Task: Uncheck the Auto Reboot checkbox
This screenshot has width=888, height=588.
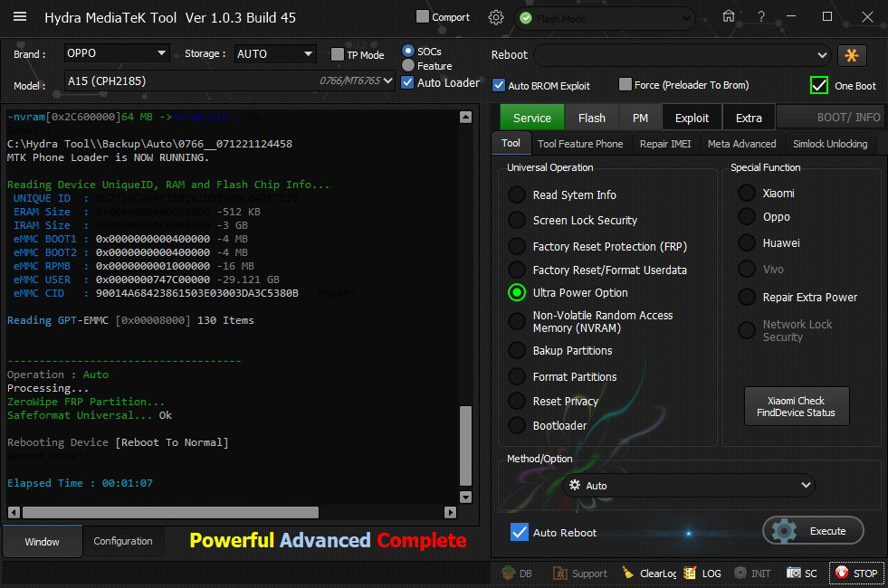Action: pos(519,532)
